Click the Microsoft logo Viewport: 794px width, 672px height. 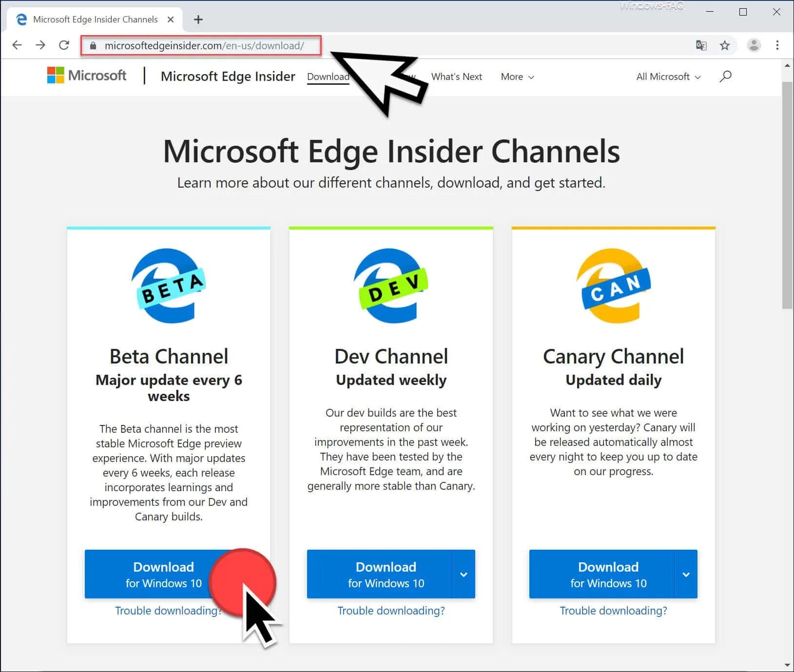87,76
